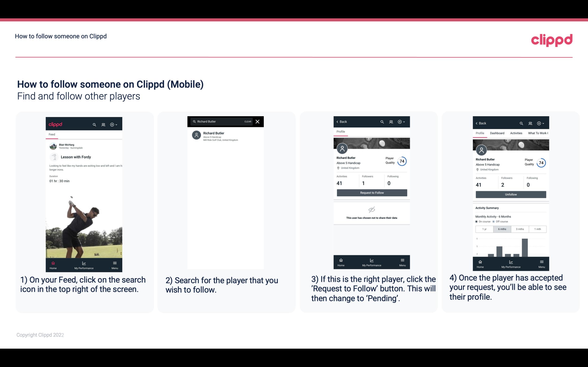
Task: Select the Dashboard tab on profile screen
Action: tap(497, 133)
